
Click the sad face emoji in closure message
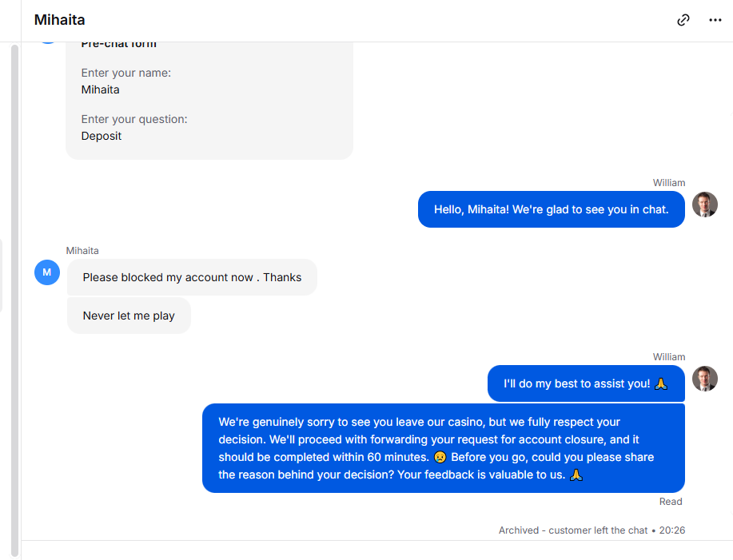(440, 457)
